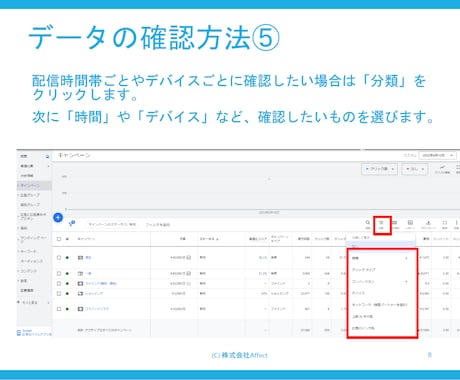The image size is (460, 380).
Task: Open the 表示項目 columns icon
Action: point(395,223)
